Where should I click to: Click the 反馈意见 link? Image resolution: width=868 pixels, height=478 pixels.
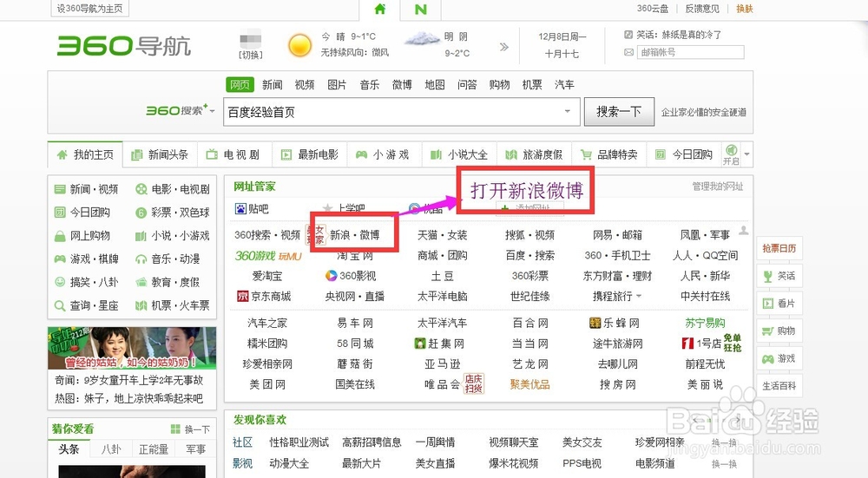tap(702, 9)
